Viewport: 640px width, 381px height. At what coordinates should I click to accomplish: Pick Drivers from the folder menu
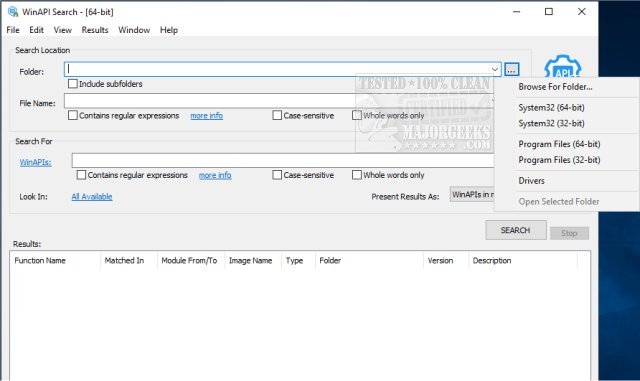[x=531, y=180]
